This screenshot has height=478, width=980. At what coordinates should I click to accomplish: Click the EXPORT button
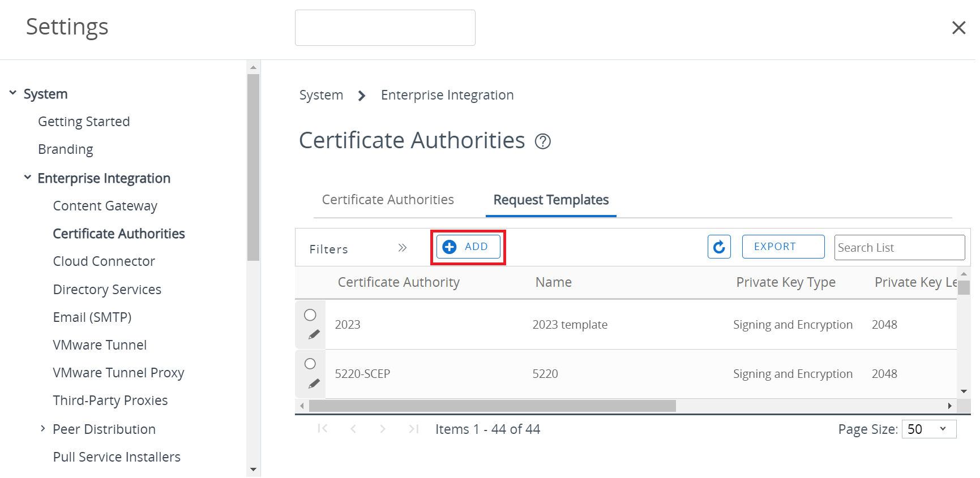point(782,247)
